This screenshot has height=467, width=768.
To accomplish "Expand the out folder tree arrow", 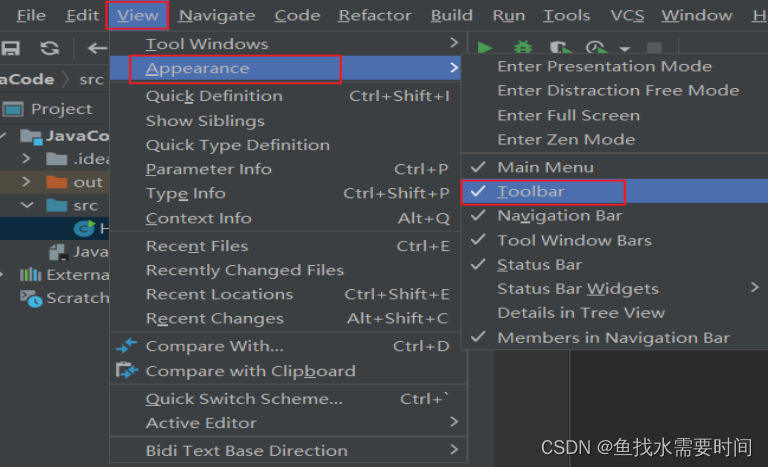I will 26,182.
